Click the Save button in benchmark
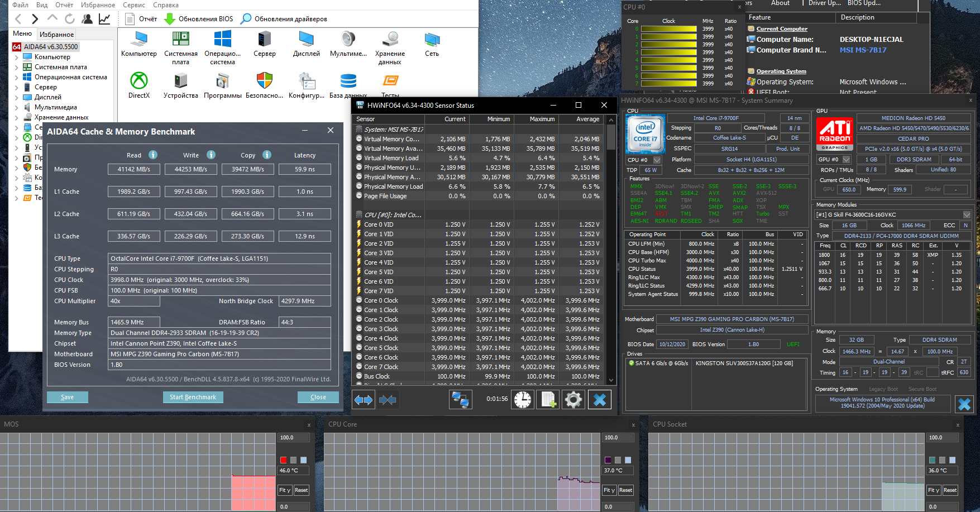This screenshot has width=980, height=512. click(67, 397)
